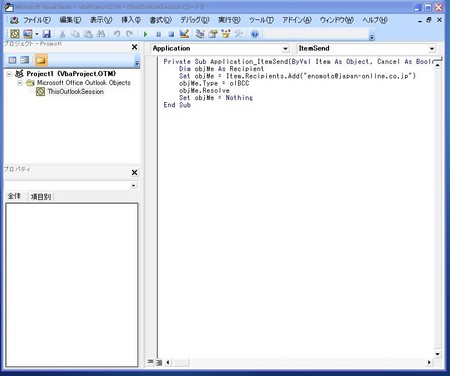Click the code pane scroll left arrow
The height and width of the screenshot is (376, 450).
click(x=167, y=362)
